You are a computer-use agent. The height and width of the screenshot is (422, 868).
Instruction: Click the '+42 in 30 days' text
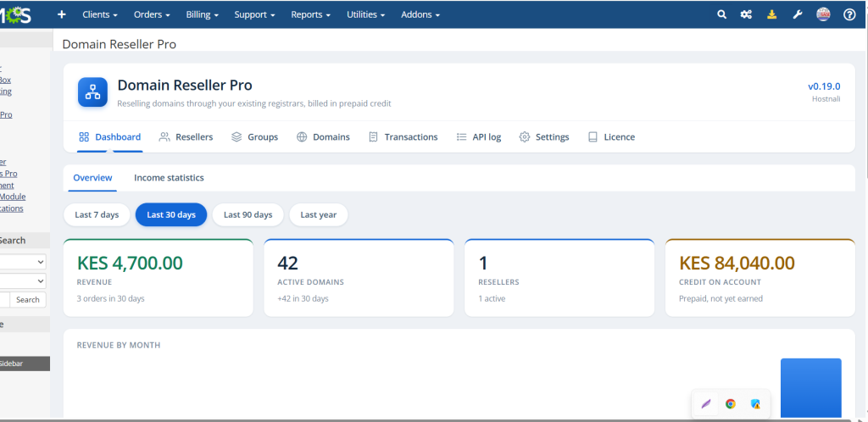303,298
